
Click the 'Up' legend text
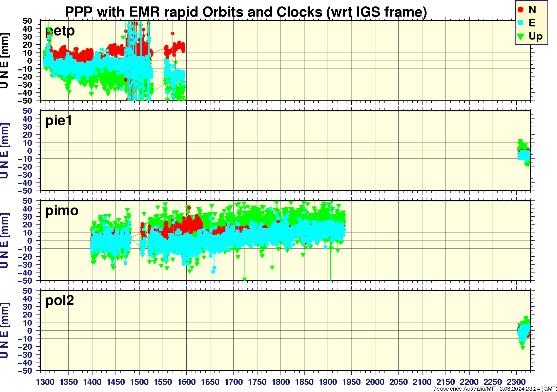coord(535,37)
